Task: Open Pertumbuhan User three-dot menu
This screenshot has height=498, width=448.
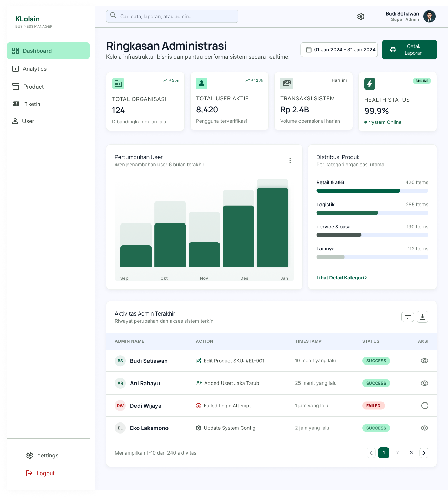Action: (290, 160)
